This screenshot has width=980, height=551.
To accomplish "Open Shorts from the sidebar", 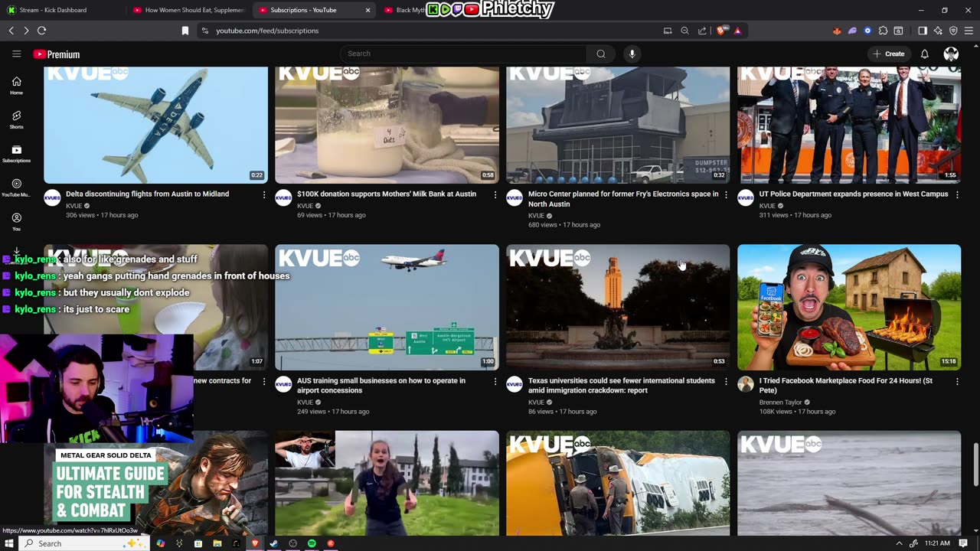I will point(16,119).
